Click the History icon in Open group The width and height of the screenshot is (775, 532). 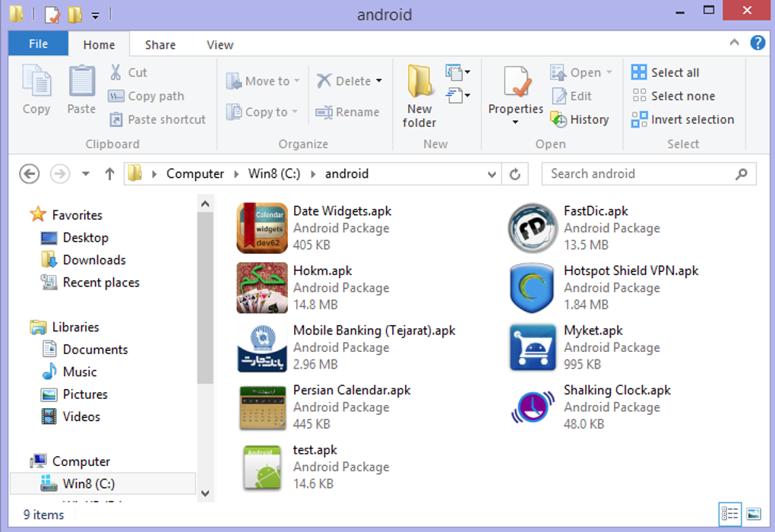click(x=558, y=119)
